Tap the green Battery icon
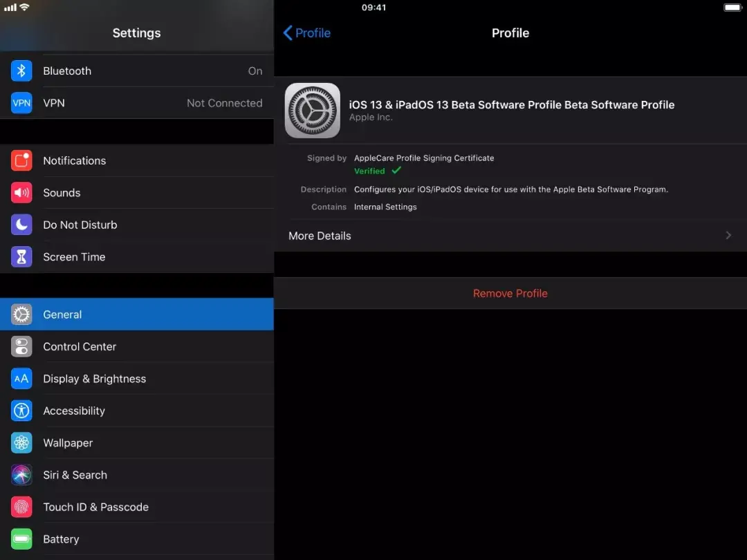The height and width of the screenshot is (560, 747). 21,539
